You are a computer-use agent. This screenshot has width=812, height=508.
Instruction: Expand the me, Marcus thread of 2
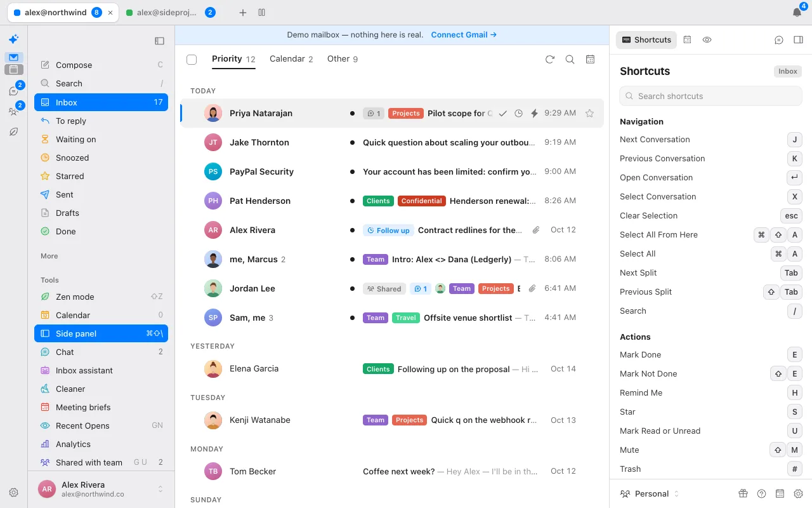click(x=393, y=259)
